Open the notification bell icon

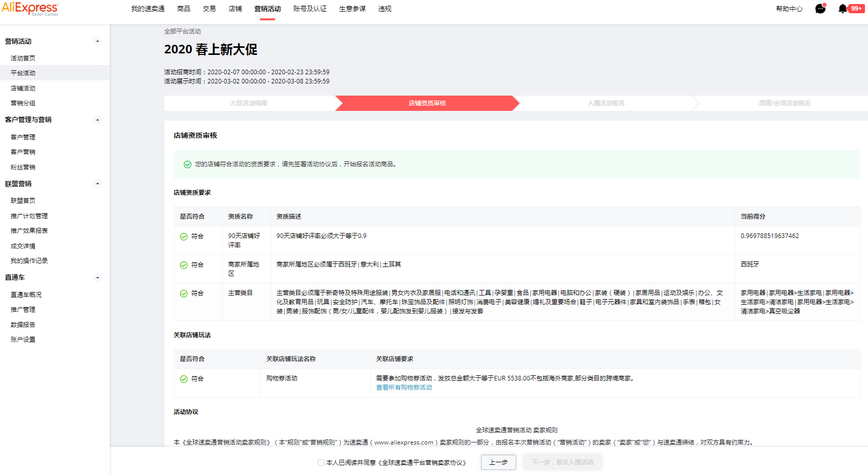[x=843, y=9]
